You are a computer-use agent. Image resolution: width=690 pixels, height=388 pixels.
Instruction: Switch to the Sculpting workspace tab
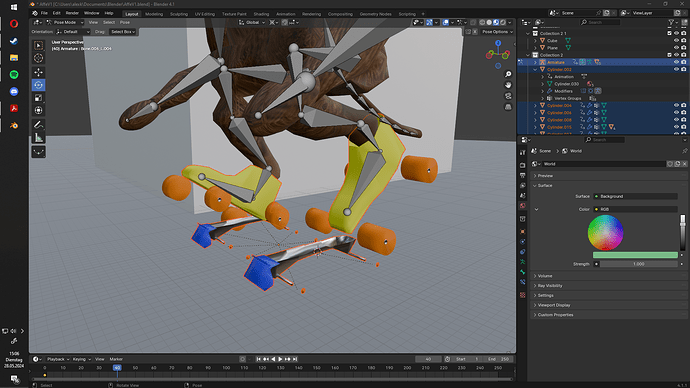pyautogui.click(x=179, y=14)
